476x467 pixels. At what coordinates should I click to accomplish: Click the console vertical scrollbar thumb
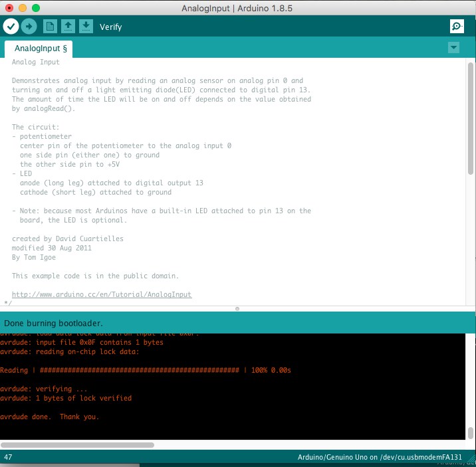(x=471, y=432)
